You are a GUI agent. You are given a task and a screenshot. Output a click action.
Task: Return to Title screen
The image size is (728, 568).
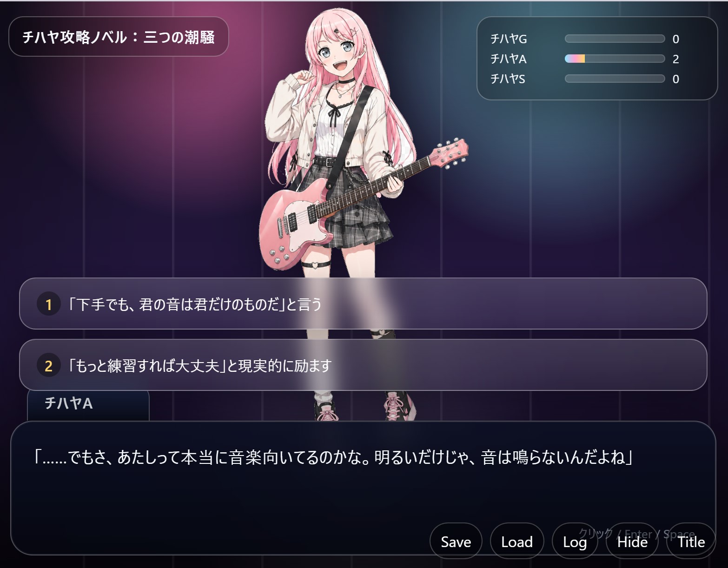pos(691,542)
